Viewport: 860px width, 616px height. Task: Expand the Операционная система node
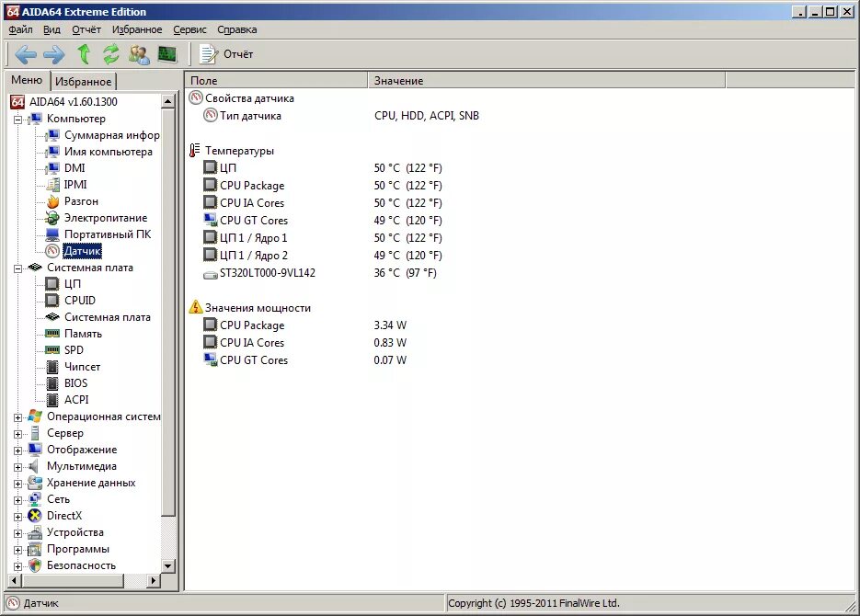click(x=18, y=417)
